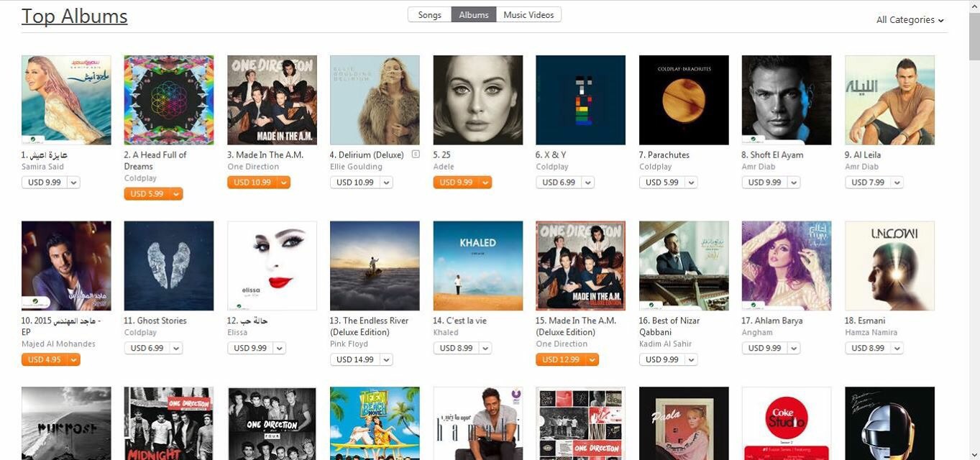Click the vertical scrollbar thumb
The width and height of the screenshot is (980, 460).
click(x=974, y=36)
